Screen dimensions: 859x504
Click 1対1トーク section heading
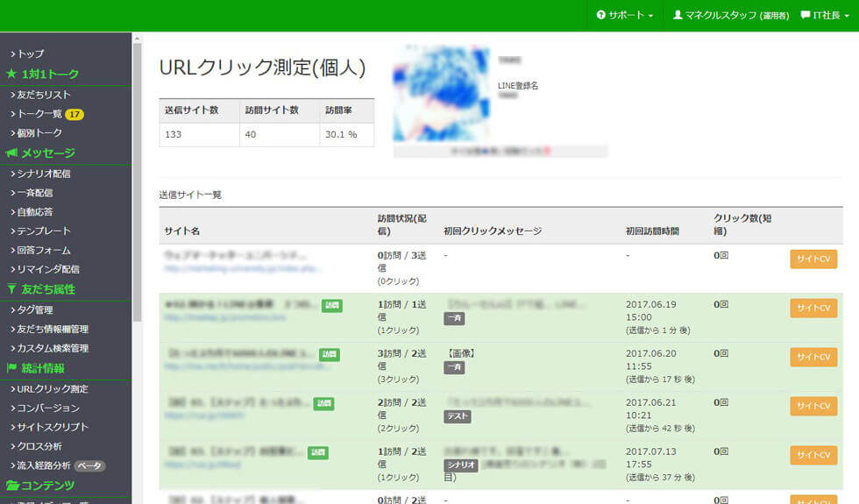[50, 74]
